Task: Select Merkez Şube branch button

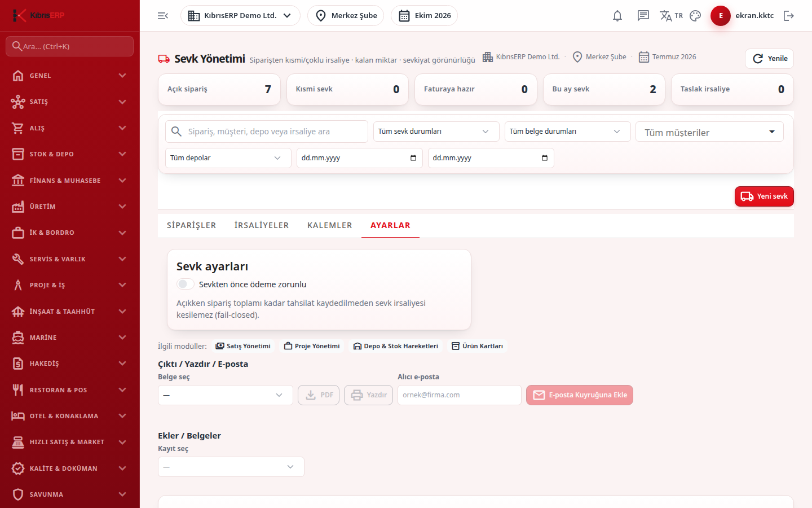Action: tap(346, 16)
